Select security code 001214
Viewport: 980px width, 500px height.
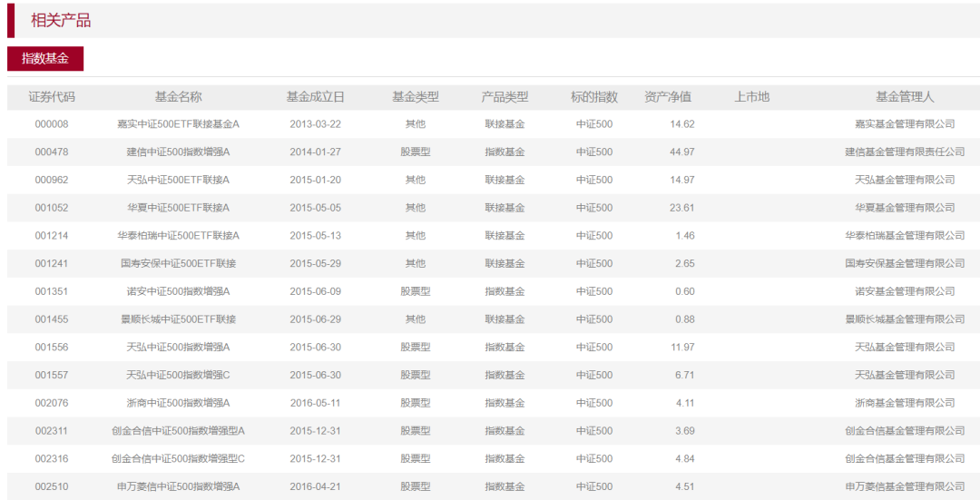(x=52, y=236)
